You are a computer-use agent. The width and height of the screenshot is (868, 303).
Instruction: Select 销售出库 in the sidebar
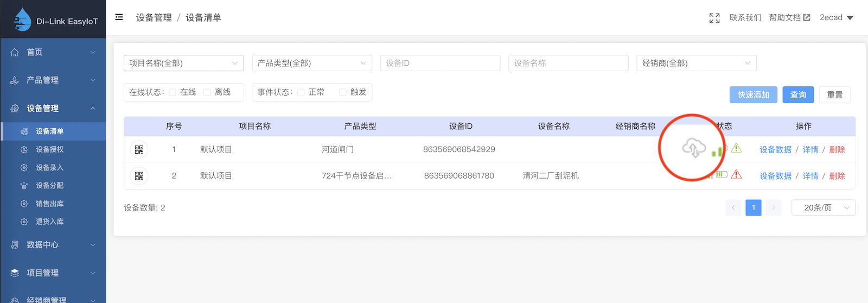point(53,204)
